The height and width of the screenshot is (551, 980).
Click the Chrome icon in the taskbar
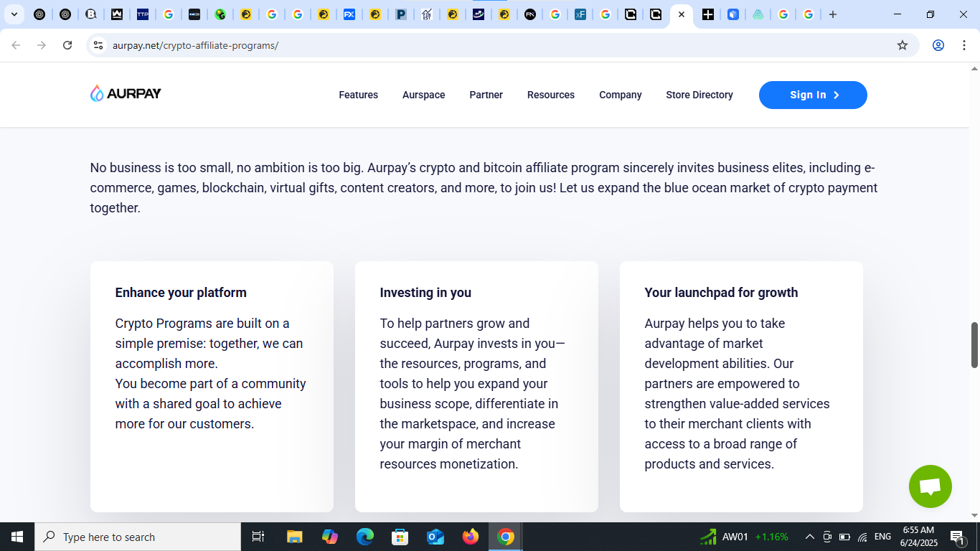pos(506,537)
